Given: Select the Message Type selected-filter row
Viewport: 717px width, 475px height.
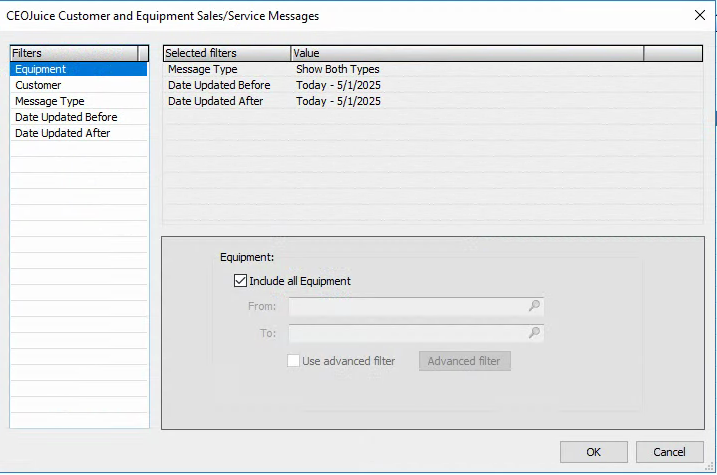Looking at the screenshot, I should coord(433,69).
